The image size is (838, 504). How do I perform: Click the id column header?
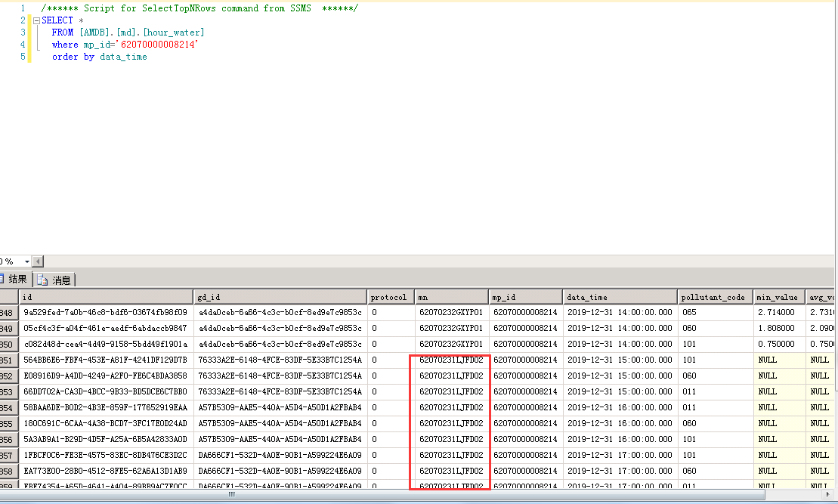[x=106, y=297]
